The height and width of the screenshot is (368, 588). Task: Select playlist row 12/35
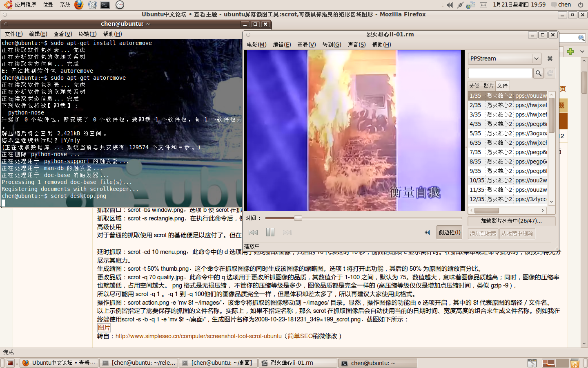point(508,199)
